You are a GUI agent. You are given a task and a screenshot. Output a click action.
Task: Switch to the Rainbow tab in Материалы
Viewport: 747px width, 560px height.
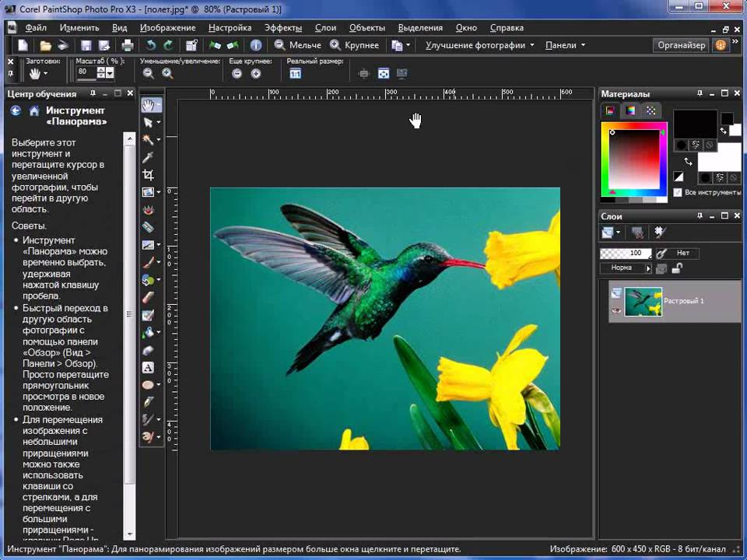click(x=631, y=111)
